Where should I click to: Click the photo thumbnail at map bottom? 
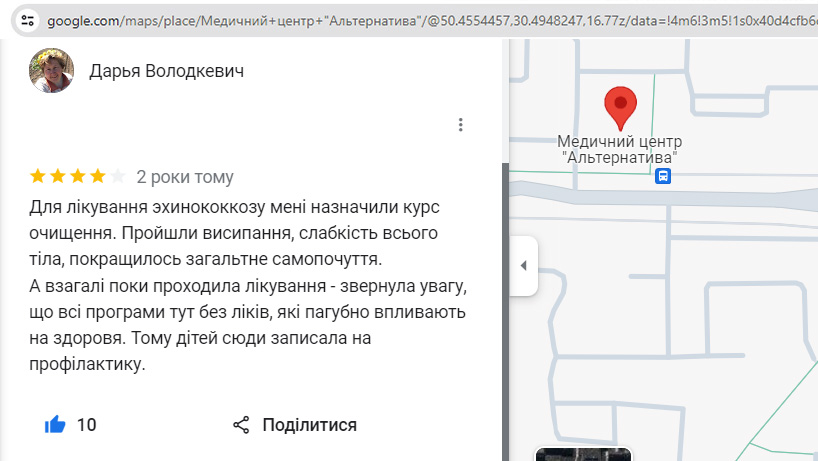583,454
